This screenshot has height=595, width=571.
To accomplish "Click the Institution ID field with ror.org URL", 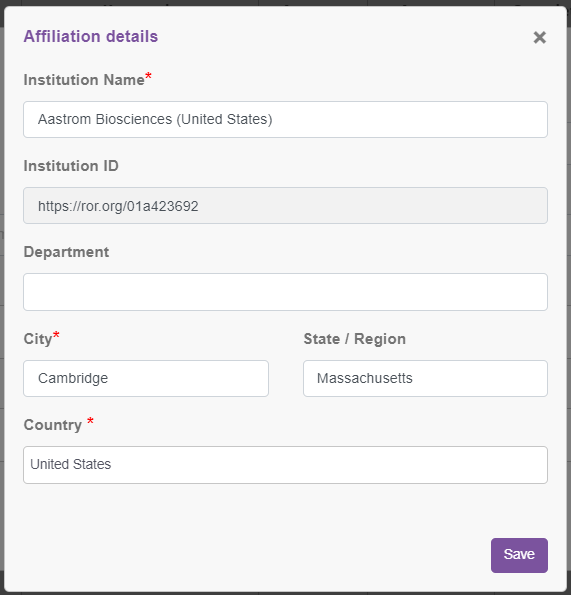I will (x=285, y=205).
